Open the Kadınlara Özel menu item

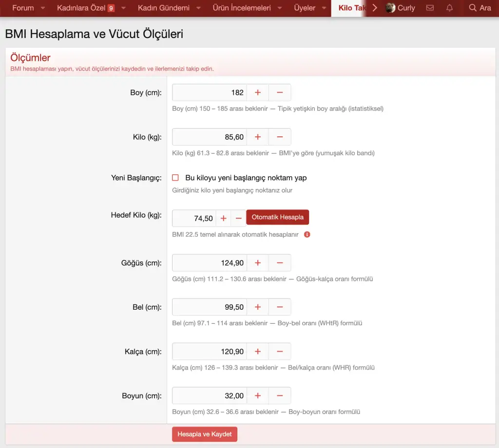pos(81,8)
